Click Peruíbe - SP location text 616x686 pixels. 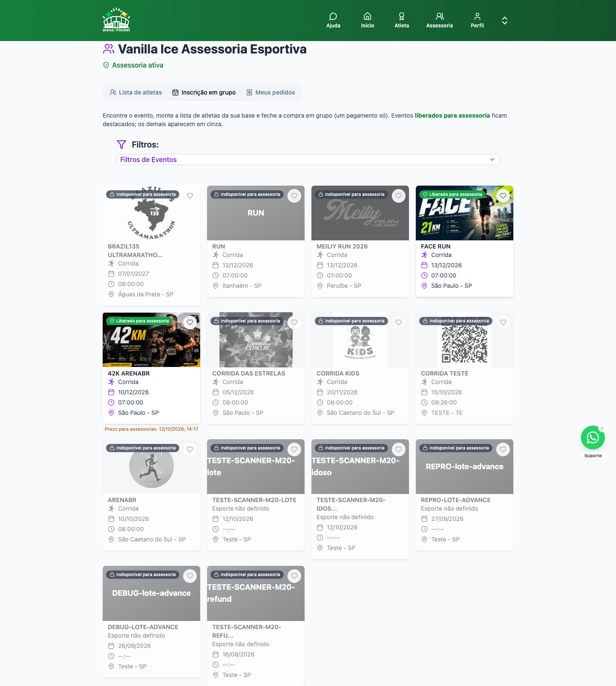tap(344, 286)
